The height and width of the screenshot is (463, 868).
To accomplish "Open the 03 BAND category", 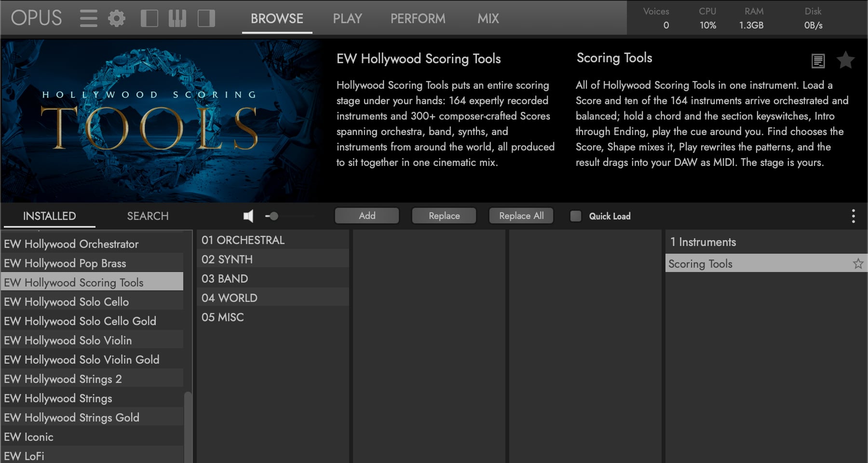I will (273, 278).
